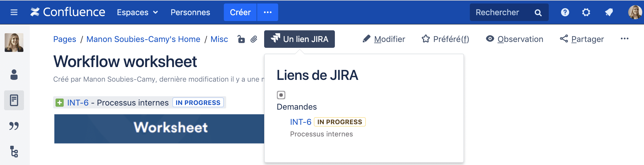This screenshot has width=644, height=165.
Task: Mark the page as Préféré(f)
Action: pyautogui.click(x=445, y=39)
